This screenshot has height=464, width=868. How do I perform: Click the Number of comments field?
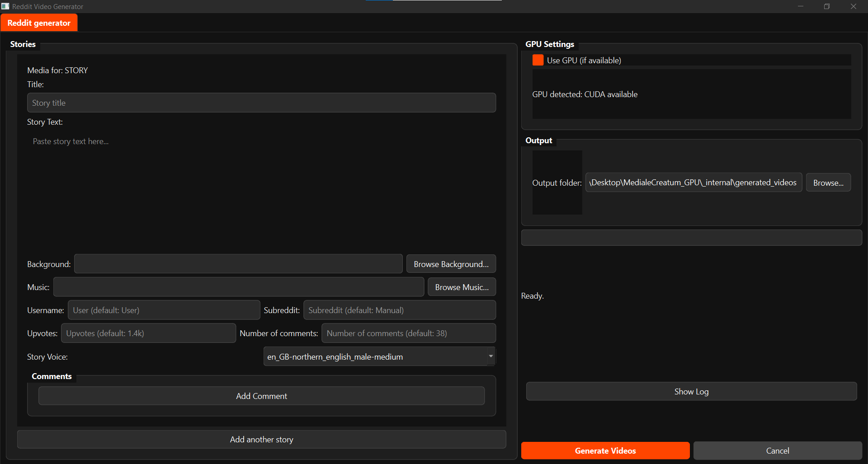coord(409,333)
